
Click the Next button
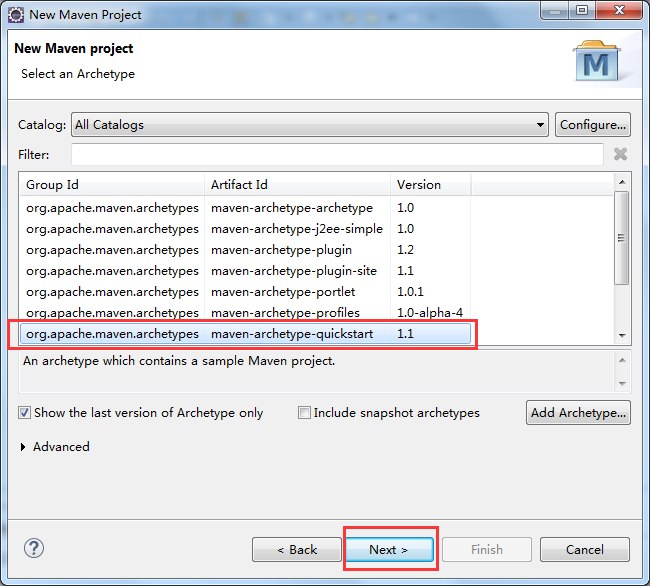pyautogui.click(x=389, y=550)
